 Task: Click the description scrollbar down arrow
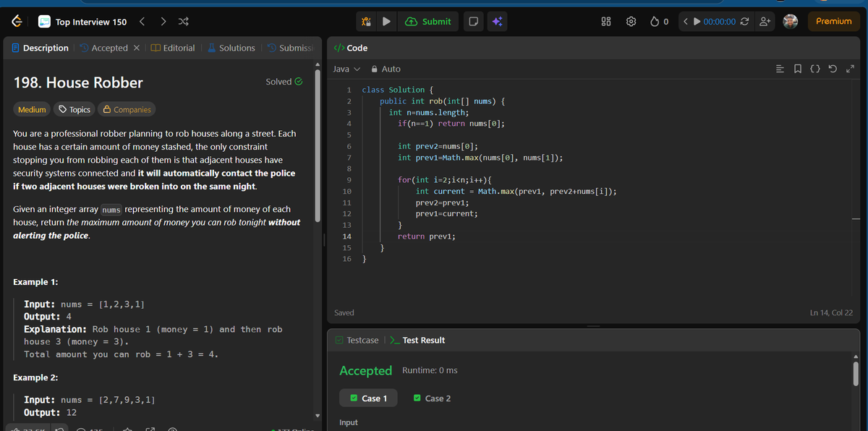click(x=316, y=415)
